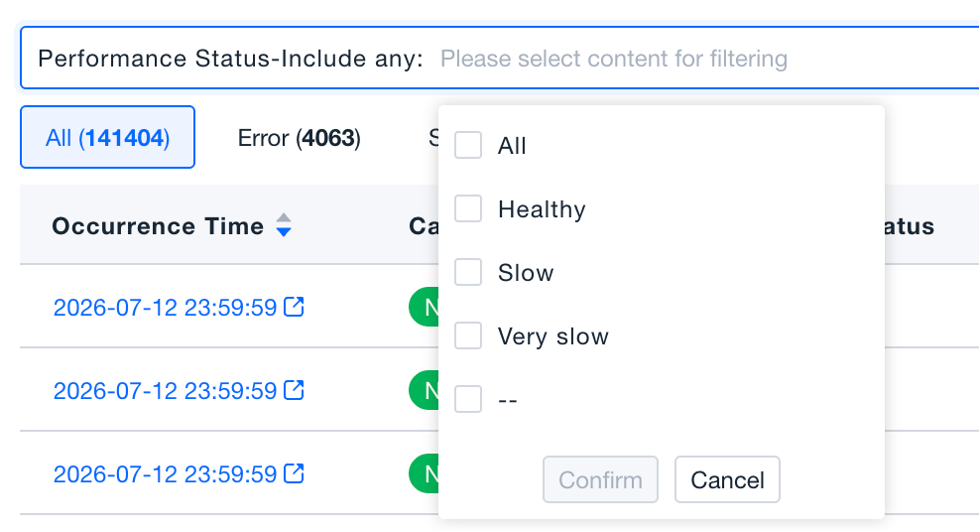Open external link icon in second row
This screenshot has height=532, width=980.
pyautogui.click(x=294, y=390)
